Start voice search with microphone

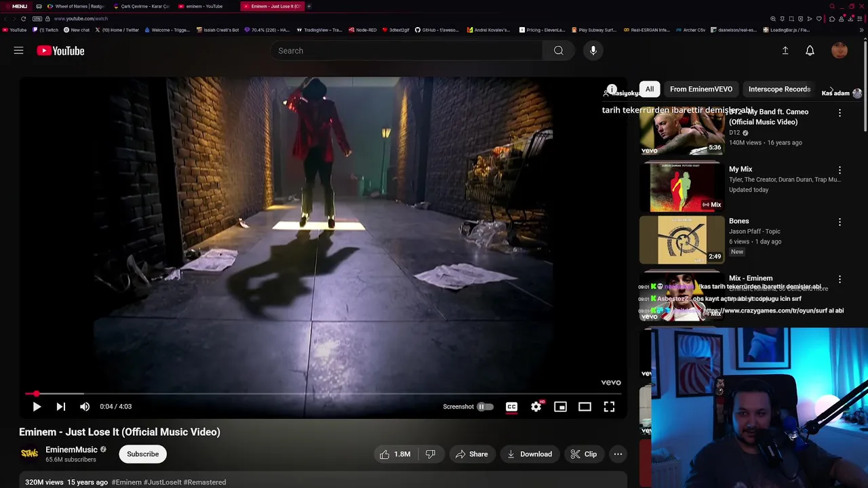(x=593, y=51)
